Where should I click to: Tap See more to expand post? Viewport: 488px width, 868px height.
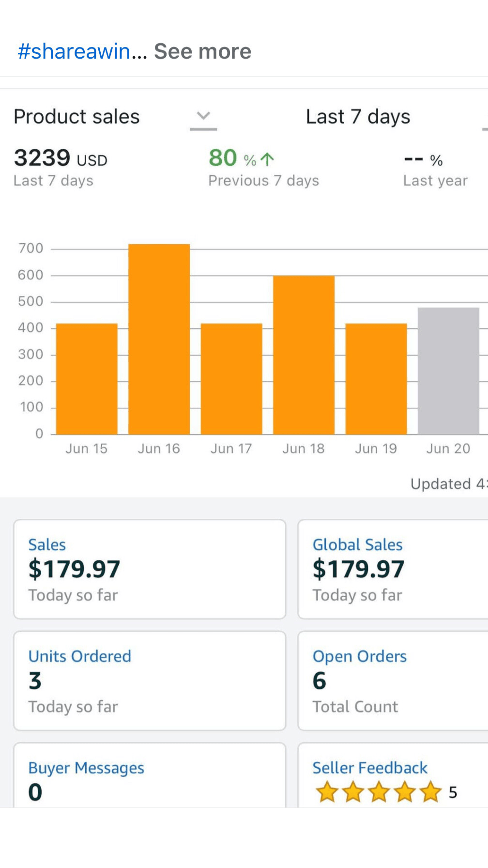[x=202, y=51]
